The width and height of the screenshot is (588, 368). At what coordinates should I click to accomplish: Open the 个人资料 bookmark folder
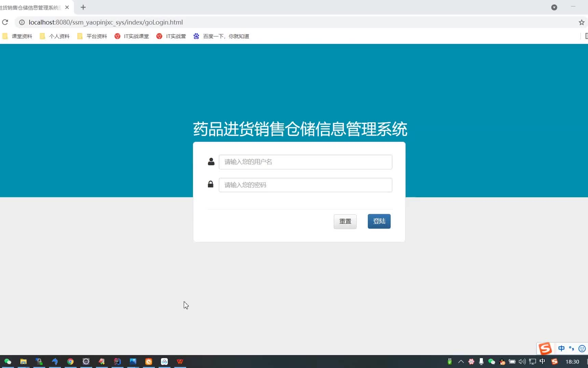pos(55,36)
